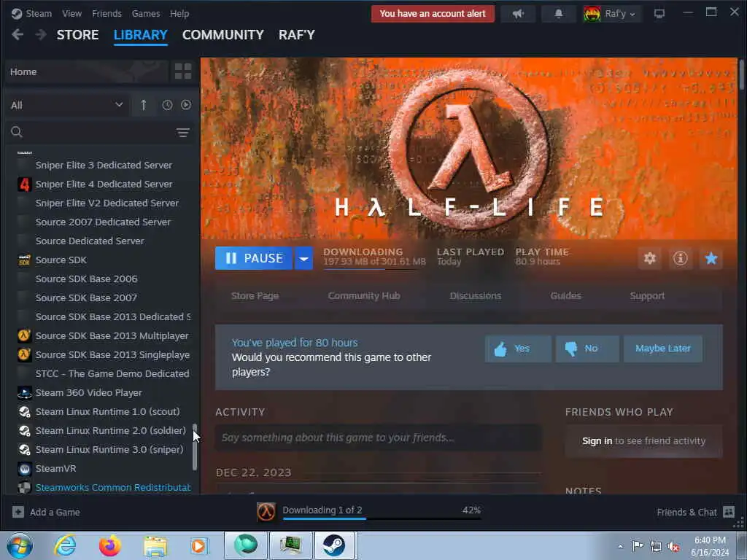Select Steamworks Common Redistributables entry
Screen dimensions: 747x560
point(113,488)
